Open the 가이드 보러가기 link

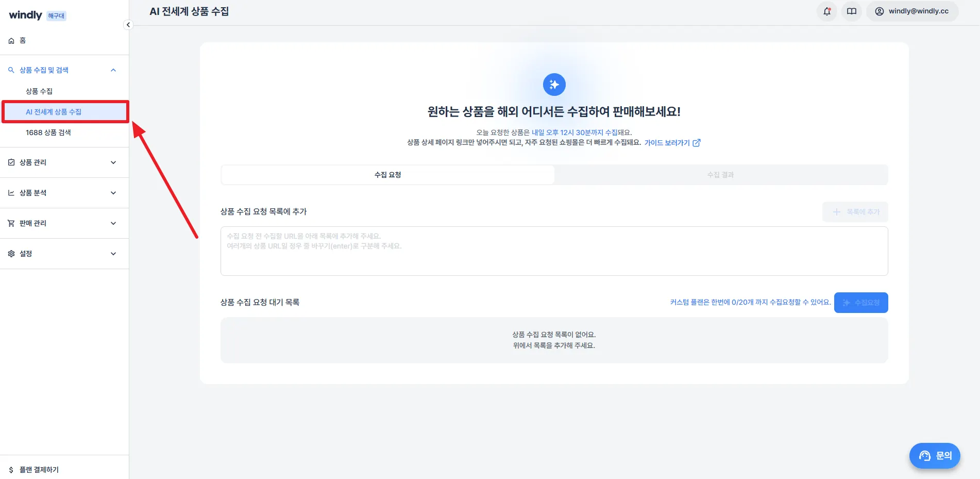668,143
